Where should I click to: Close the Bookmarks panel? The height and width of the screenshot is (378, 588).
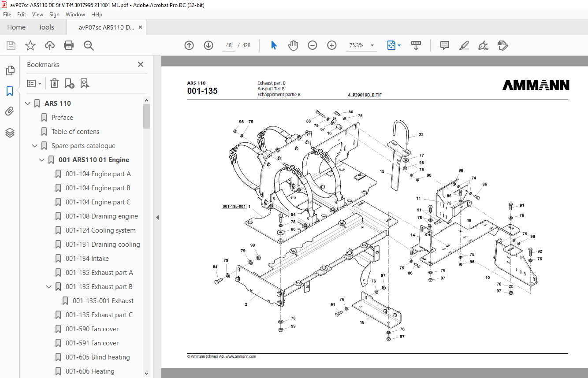click(x=141, y=64)
